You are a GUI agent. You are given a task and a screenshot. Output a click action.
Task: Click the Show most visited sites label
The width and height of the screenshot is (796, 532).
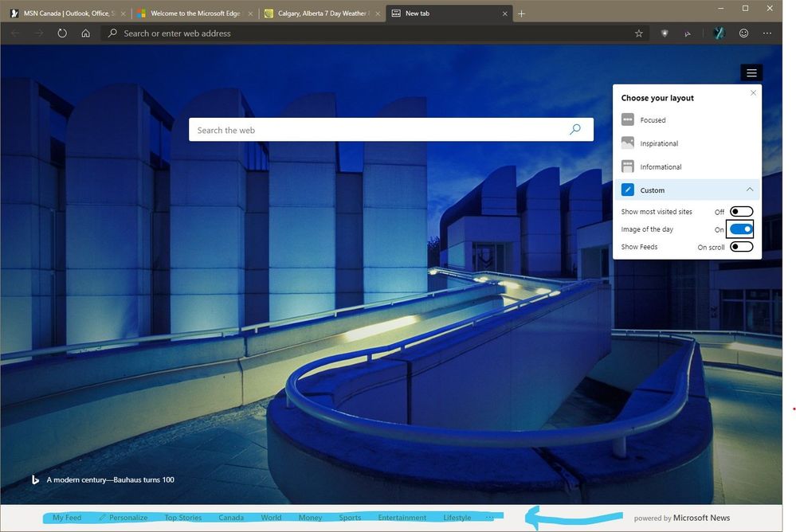(657, 212)
